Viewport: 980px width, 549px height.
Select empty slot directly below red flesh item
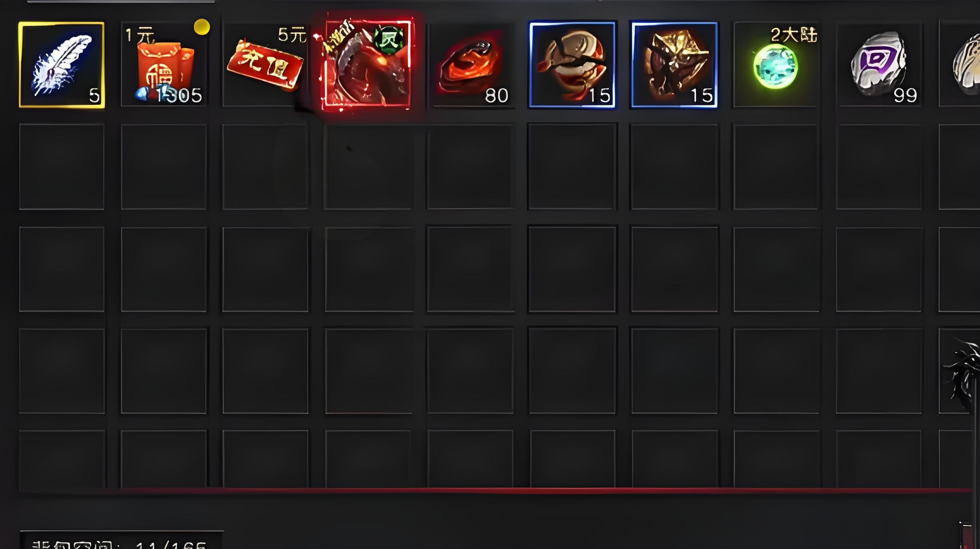(470, 167)
